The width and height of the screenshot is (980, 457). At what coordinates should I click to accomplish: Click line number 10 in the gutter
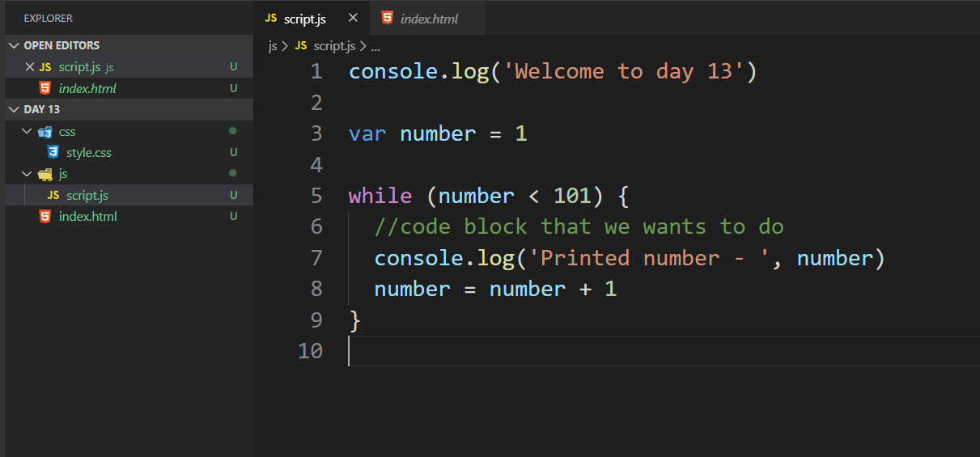[310, 351]
